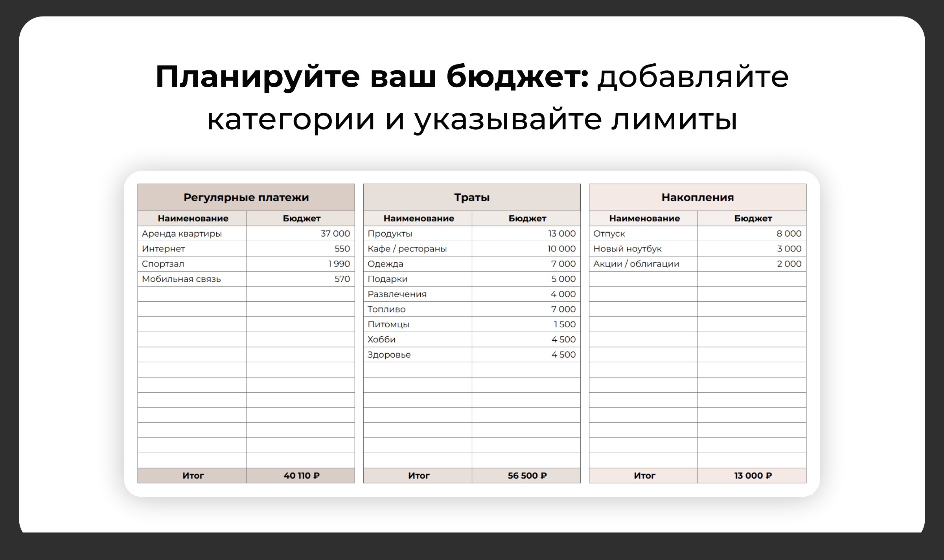The width and height of the screenshot is (944, 560).
Task: Click the Отпуск savings cell
Action: (643, 233)
